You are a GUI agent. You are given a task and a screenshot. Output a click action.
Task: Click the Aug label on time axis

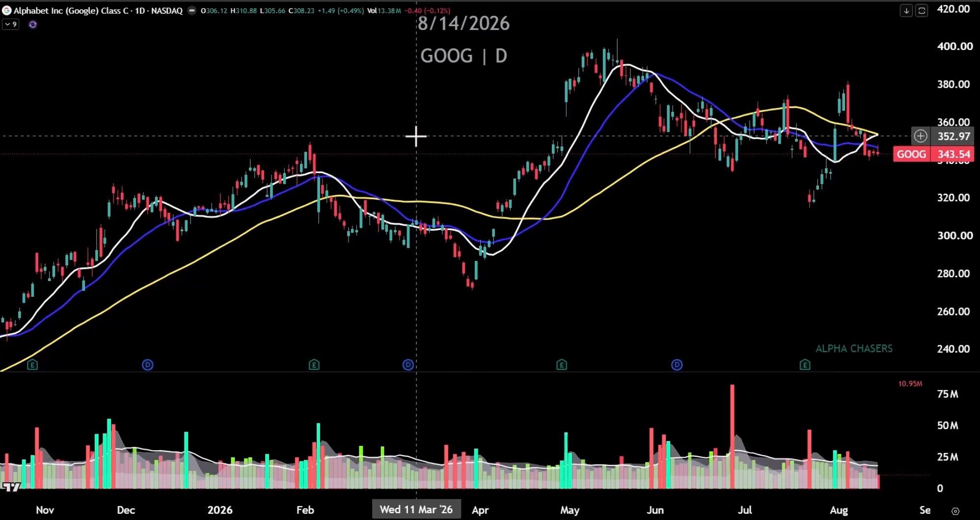(x=839, y=510)
